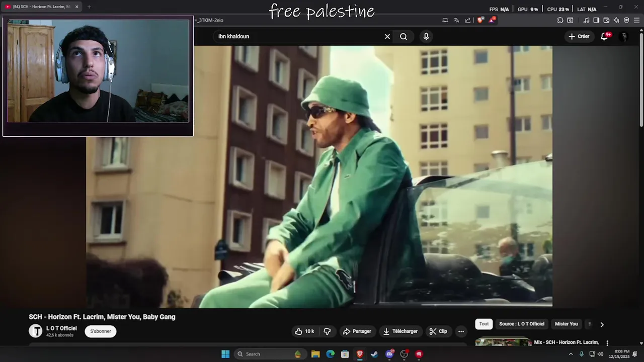
Task: Clear the YouTube search text
Action: point(387,36)
